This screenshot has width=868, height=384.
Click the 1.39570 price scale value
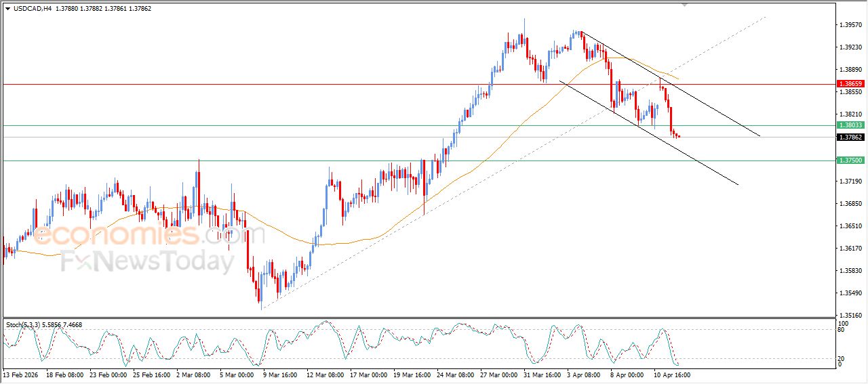point(850,25)
